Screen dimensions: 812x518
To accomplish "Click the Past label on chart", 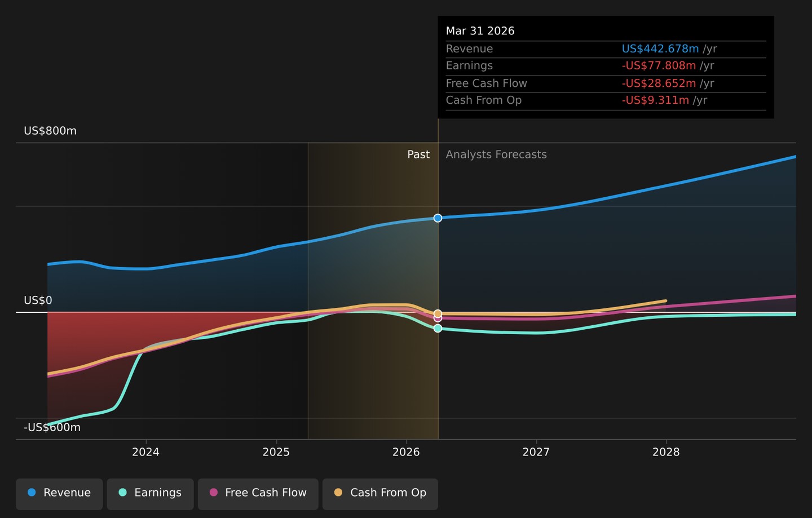I will point(418,154).
